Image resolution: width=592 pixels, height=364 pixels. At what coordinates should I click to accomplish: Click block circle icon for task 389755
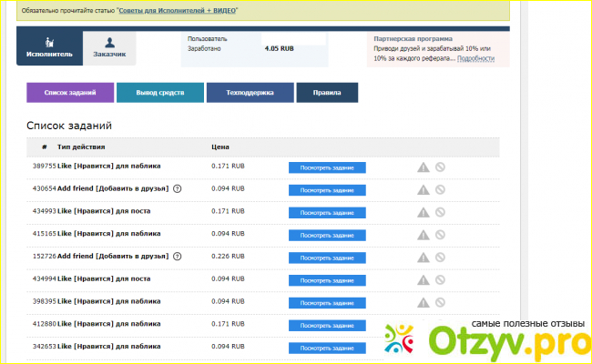pos(440,167)
